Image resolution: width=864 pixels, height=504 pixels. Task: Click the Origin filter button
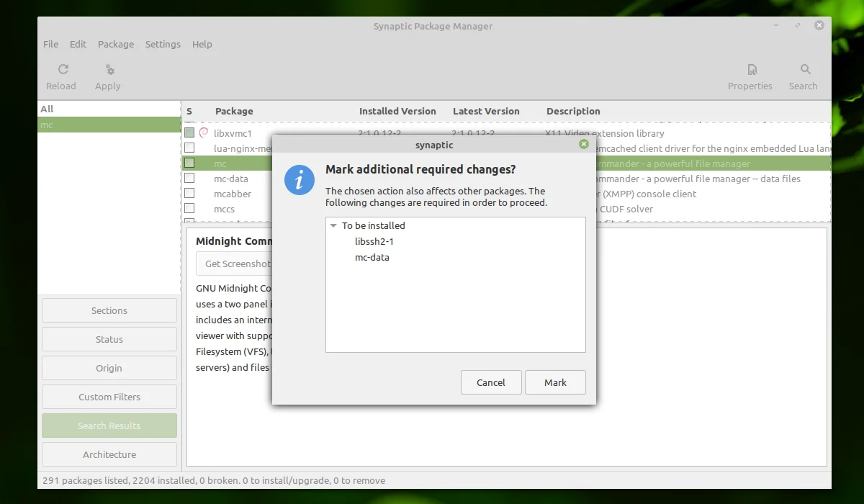[x=109, y=368]
